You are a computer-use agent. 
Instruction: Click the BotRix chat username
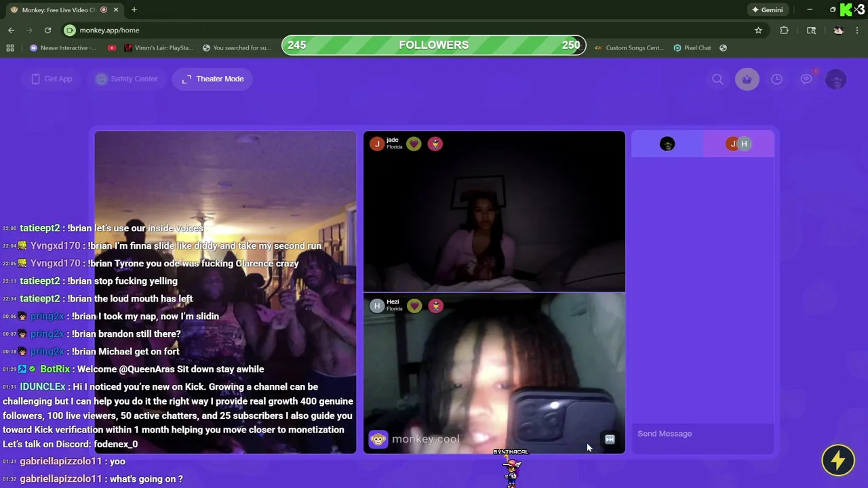click(x=55, y=369)
